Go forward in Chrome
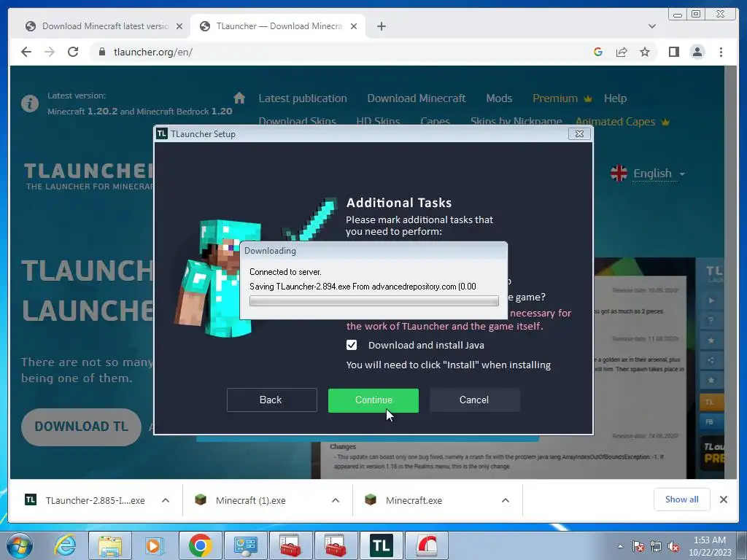 pyautogui.click(x=50, y=52)
